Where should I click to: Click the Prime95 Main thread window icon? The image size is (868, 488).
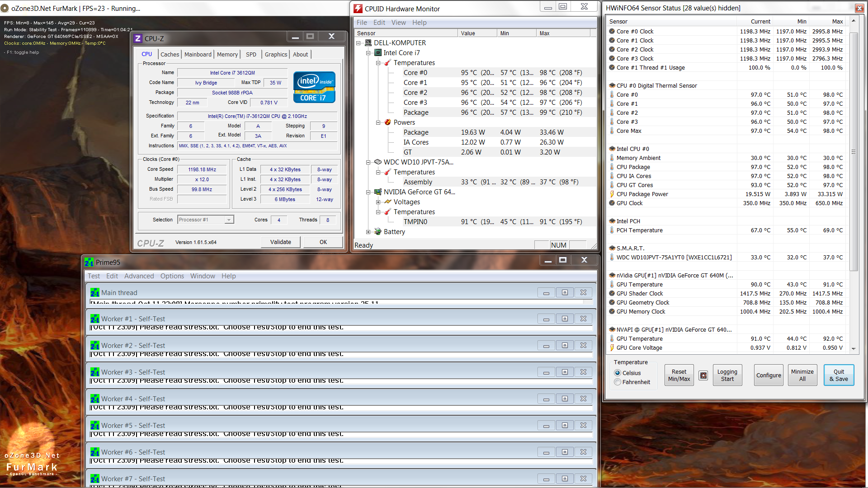click(x=94, y=293)
